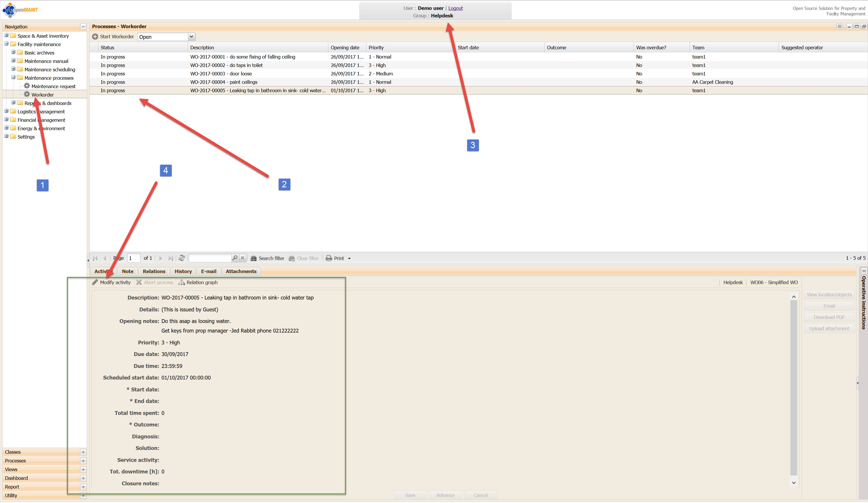Click the Modify activity pencil icon
This screenshot has height=503, width=868.
click(95, 282)
